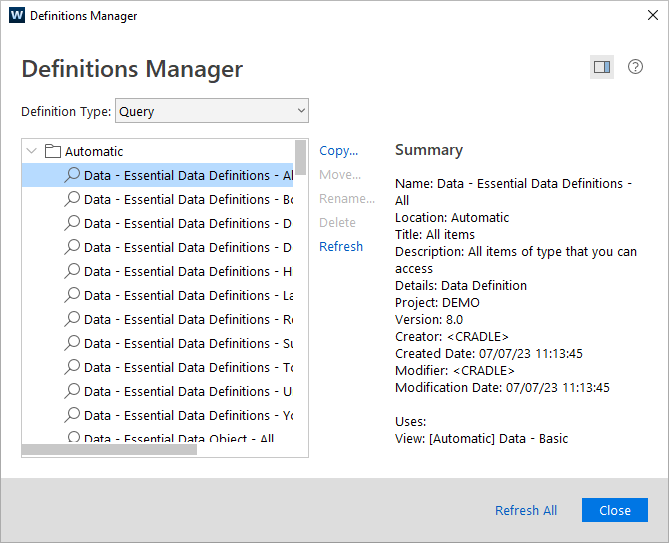Click query icon of the row ending 'To'
This screenshot has width=669, height=543.
click(x=72, y=367)
